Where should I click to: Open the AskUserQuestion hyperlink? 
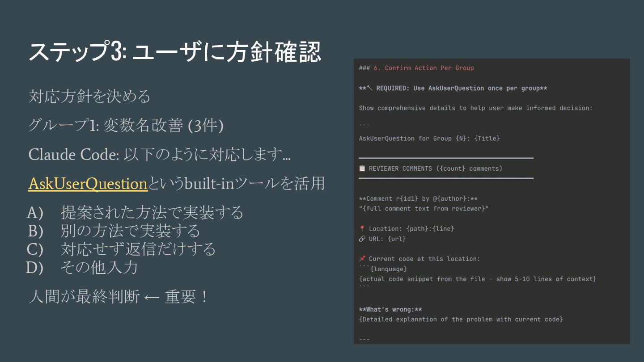(x=88, y=184)
